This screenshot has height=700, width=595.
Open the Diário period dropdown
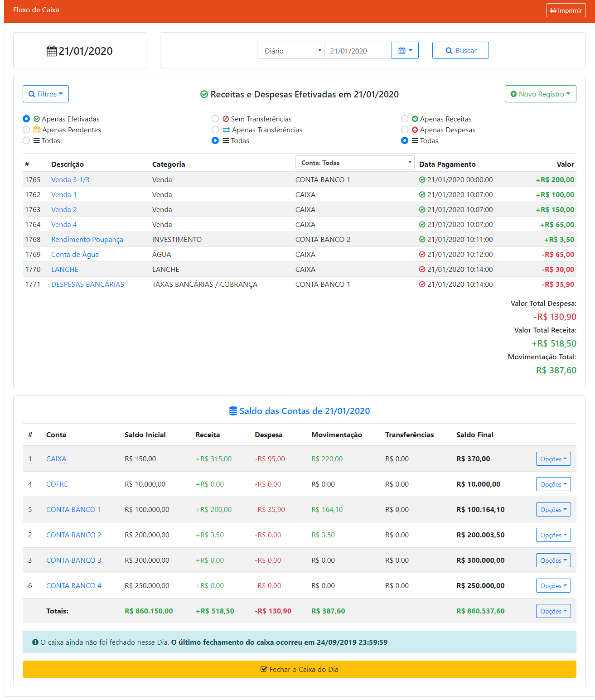[x=290, y=51]
